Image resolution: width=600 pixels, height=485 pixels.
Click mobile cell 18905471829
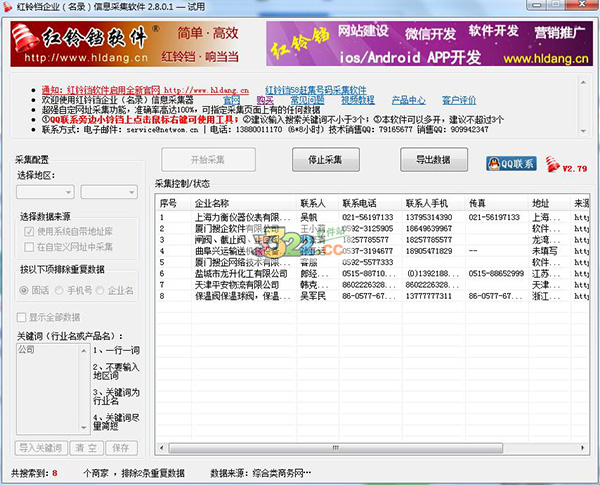(x=429, y=251)
